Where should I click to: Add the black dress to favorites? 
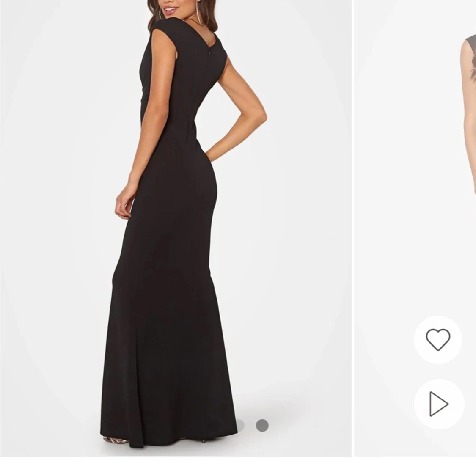[x=438, y=340]
